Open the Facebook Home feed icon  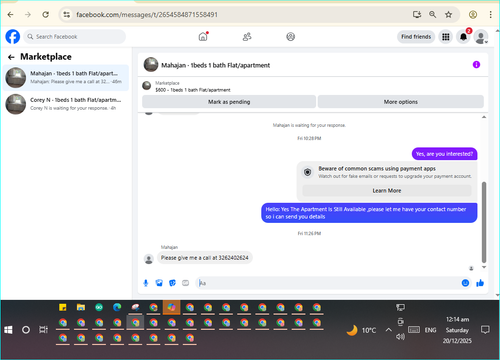tap(203, 36)
